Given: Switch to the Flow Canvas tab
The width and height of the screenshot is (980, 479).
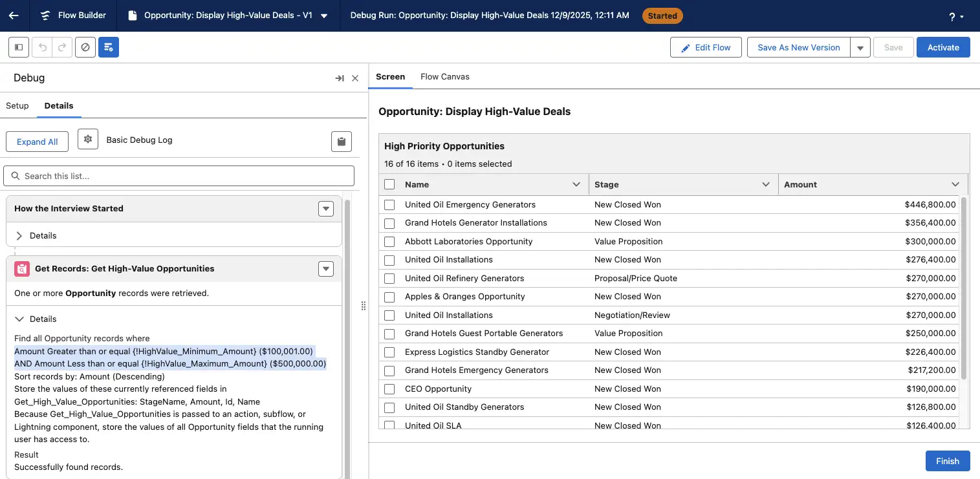Looking at the screenshot, I should point(445,76).
